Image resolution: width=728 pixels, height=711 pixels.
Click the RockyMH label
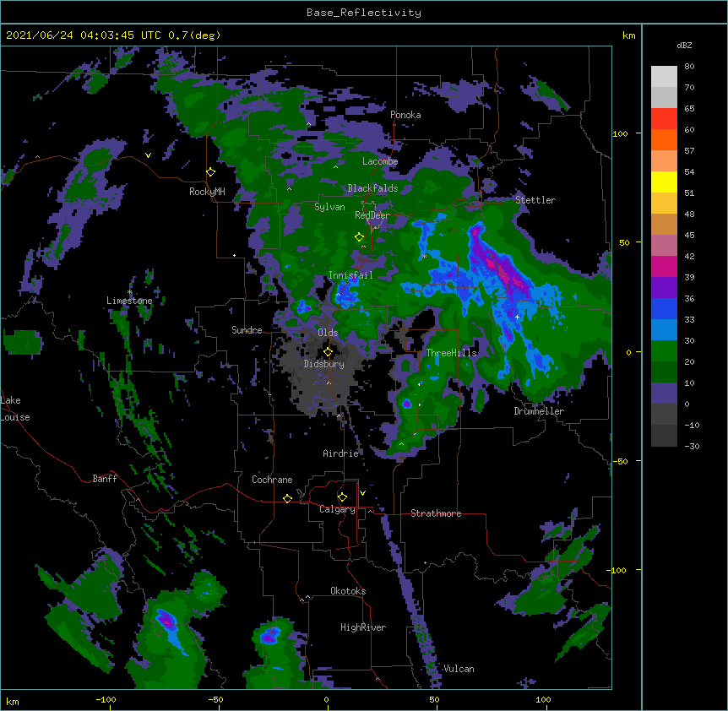click(x=207, y=192)
